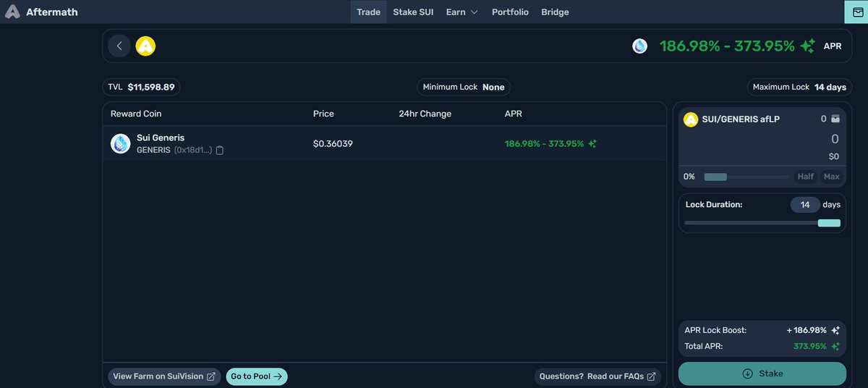Image resolution: width=868 pixels, height=388 pixels.
Task: Click the Aftermath logo icon
Action: pos(12,12)
